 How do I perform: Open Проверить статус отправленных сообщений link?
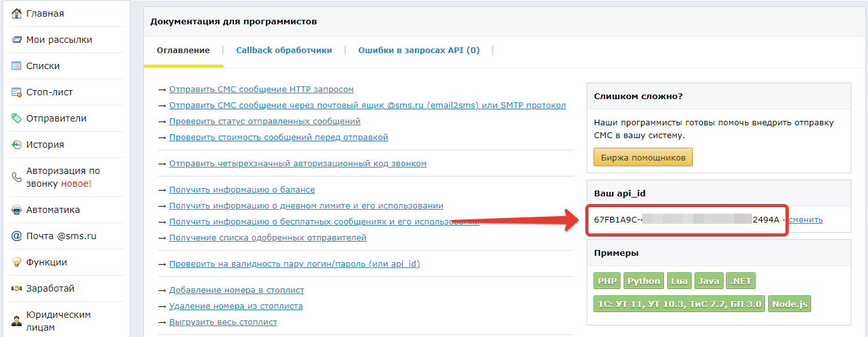tap(265, 121)
